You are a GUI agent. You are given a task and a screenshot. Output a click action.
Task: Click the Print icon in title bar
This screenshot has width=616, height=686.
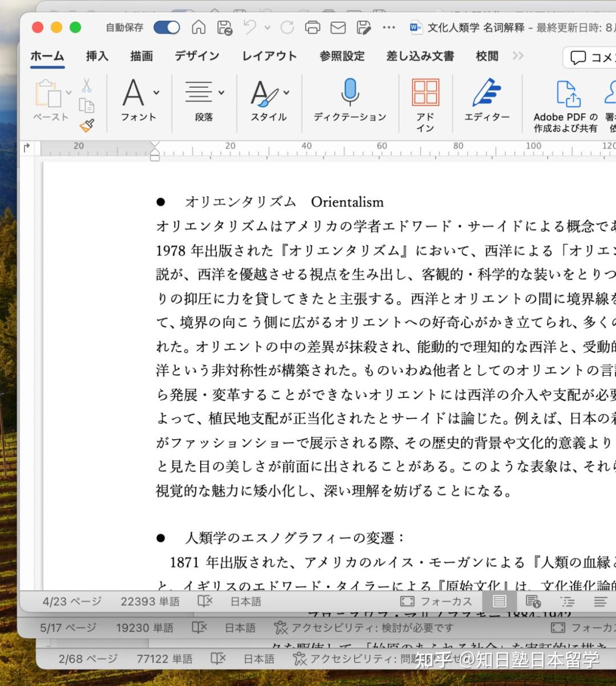click(312, 27)
